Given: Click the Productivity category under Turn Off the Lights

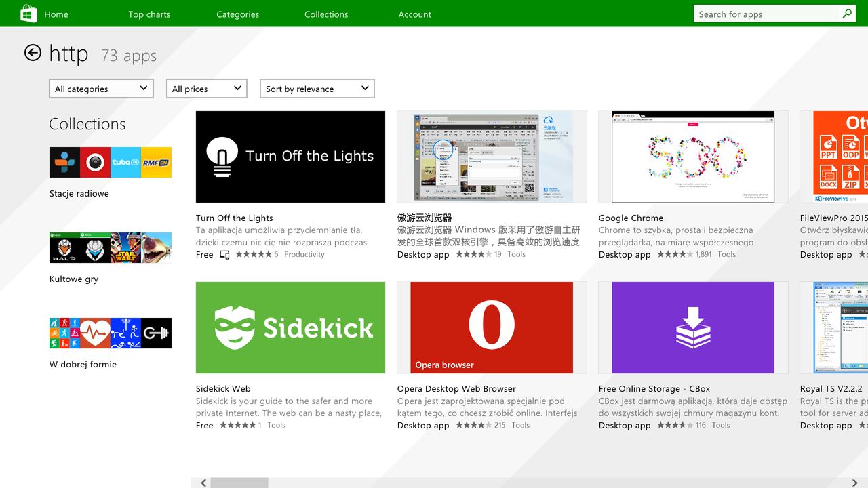Looking at the screenshot, I should click(304, 254).
